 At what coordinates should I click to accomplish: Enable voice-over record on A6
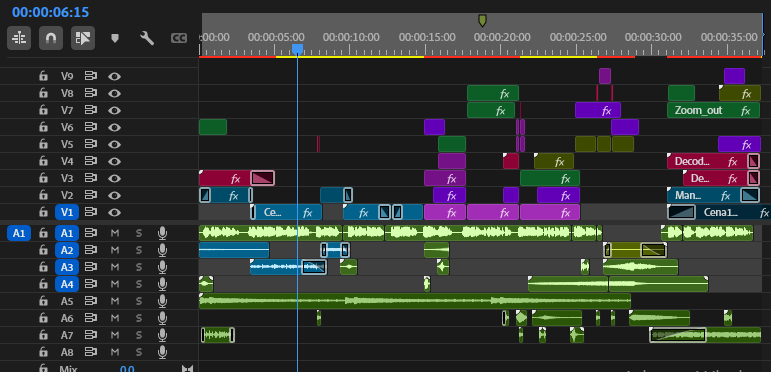(162, 318)
